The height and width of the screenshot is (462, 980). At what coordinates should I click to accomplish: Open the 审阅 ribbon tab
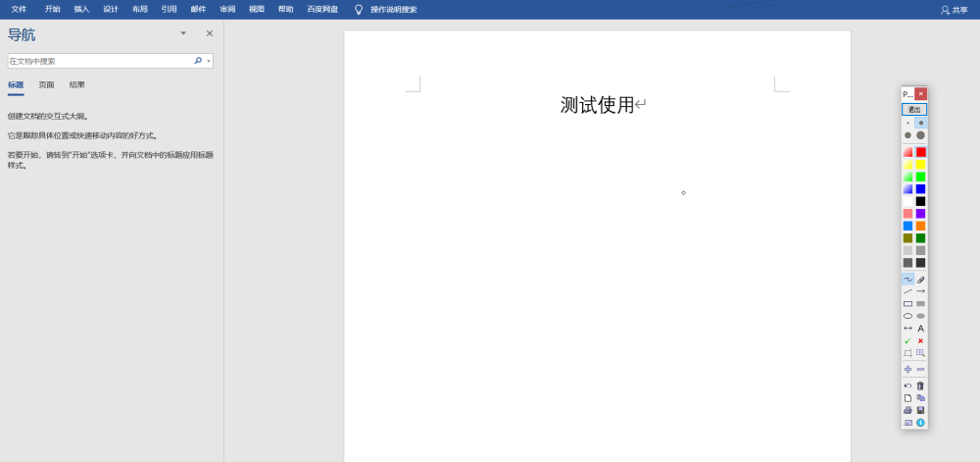point(227,10)
